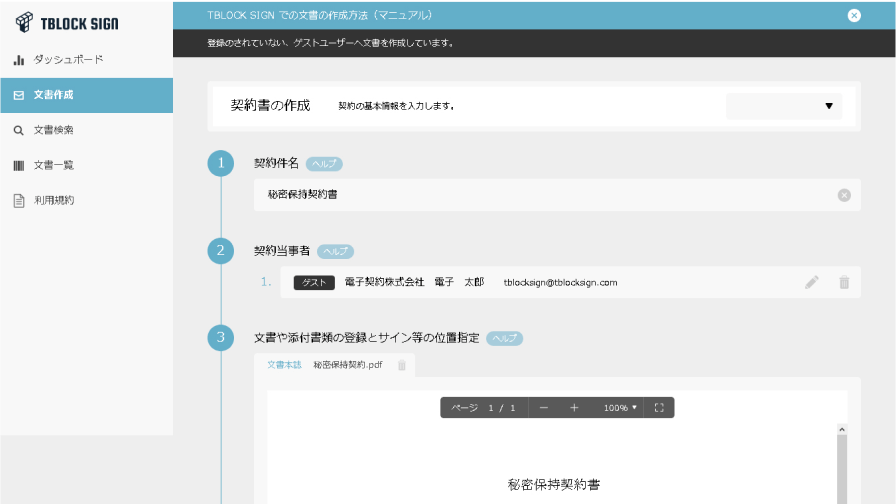Open ヘルプ beside 契約当事者
Viewport: 896px width, 504px height.
pyautogui.click(x=335, y=251)
